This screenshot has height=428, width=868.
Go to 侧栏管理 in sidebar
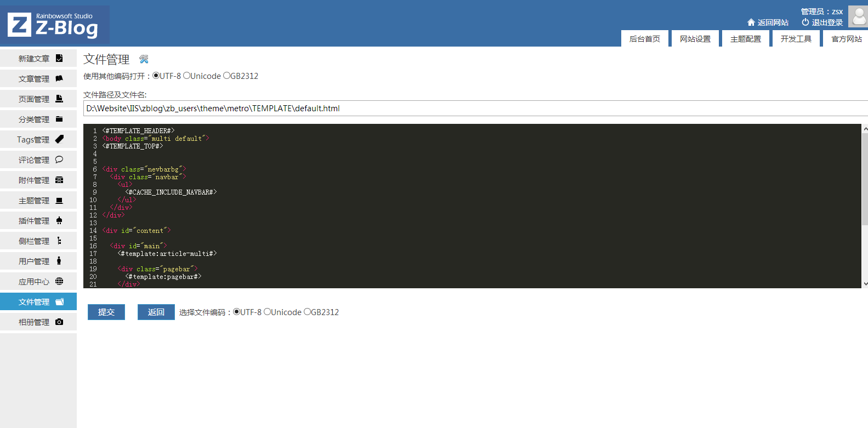click(x=38, y=241)
